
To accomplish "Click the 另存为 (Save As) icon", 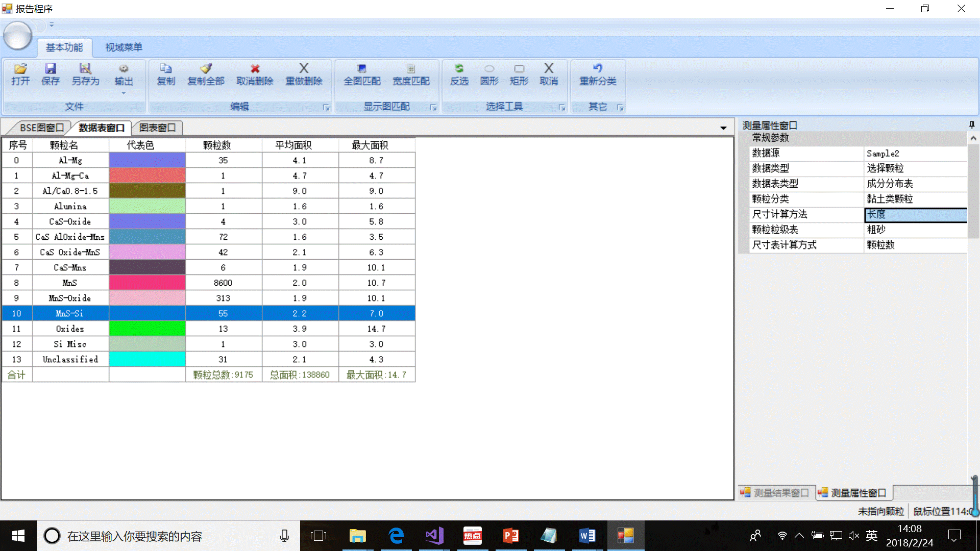I will [x=85, y=69].
